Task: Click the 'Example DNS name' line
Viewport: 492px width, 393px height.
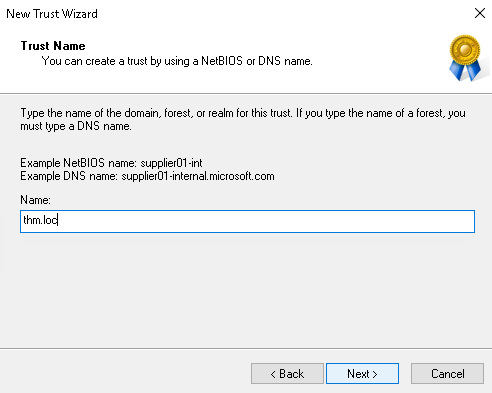Action: tap(147, 176)
